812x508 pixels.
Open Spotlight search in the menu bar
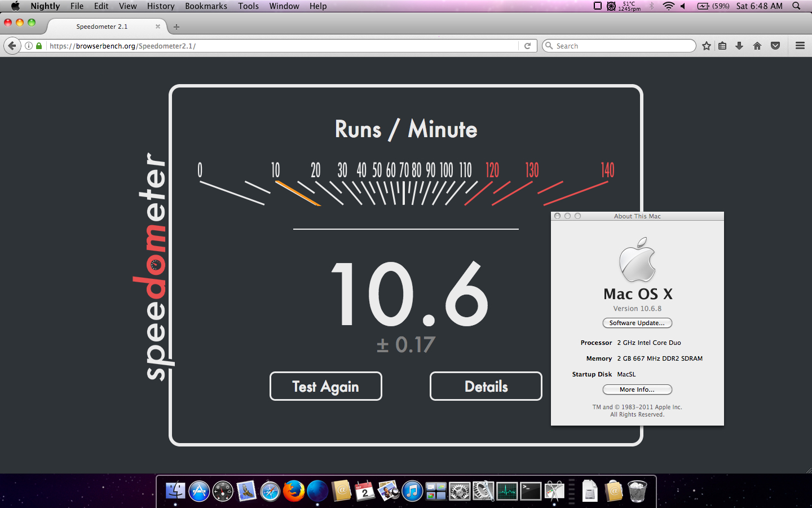click(796, 6)
